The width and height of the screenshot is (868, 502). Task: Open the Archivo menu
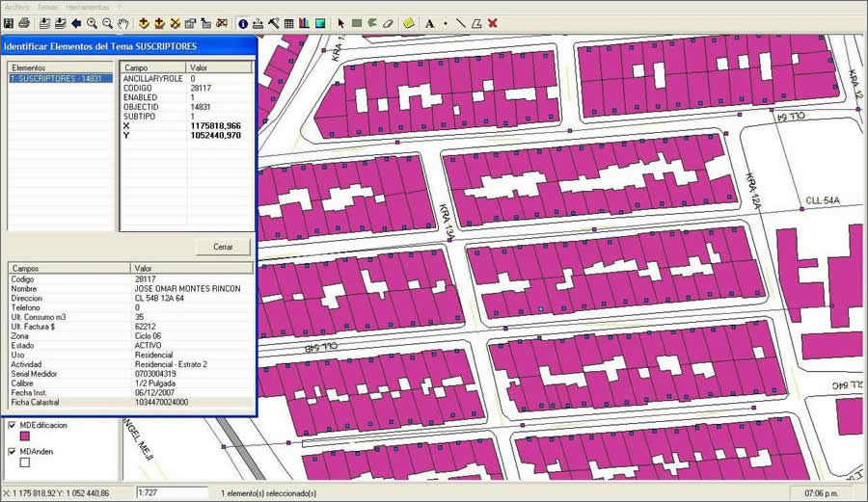point(16,6)
